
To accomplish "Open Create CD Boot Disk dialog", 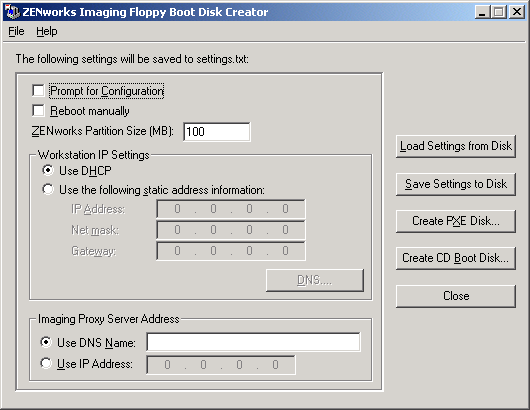I will (456, 259).
